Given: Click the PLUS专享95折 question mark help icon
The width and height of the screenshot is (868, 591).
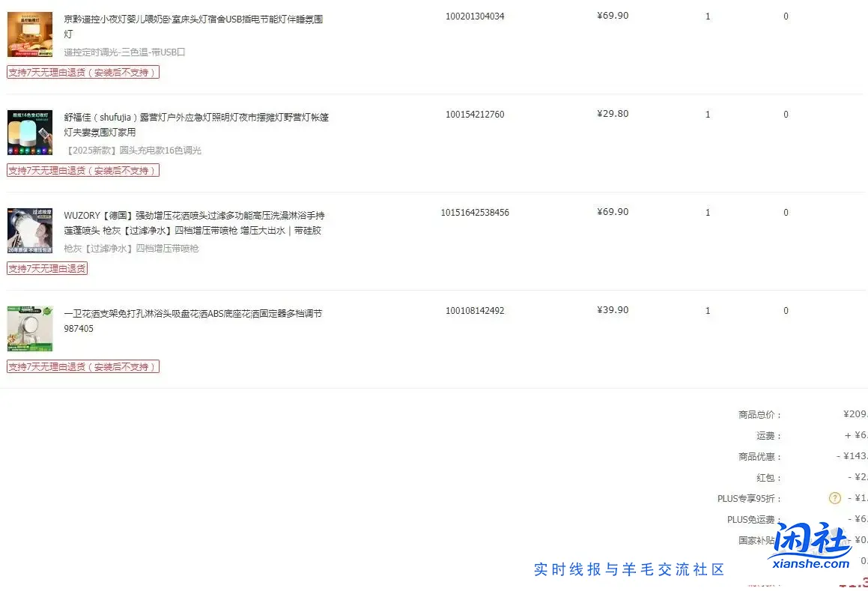Looking at the screenshot, I should tap(834, 497).
